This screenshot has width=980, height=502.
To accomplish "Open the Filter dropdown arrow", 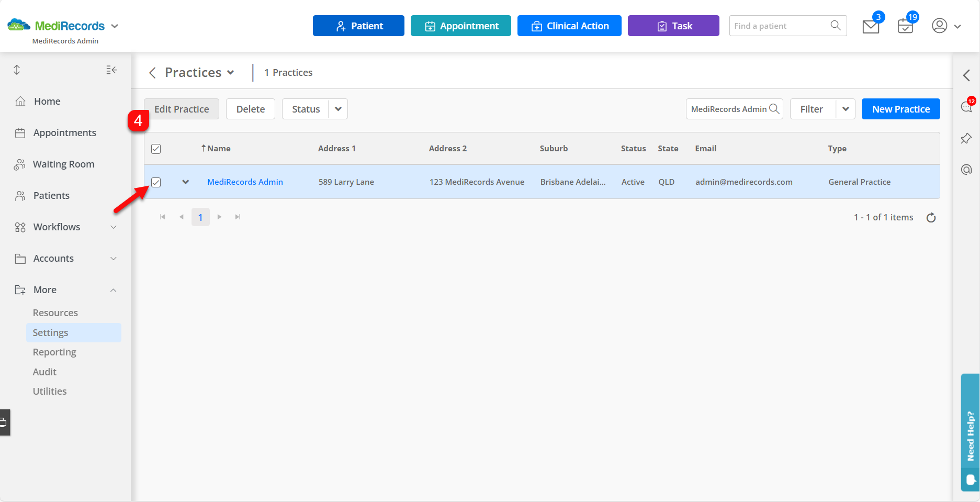I will coord(846,109).
